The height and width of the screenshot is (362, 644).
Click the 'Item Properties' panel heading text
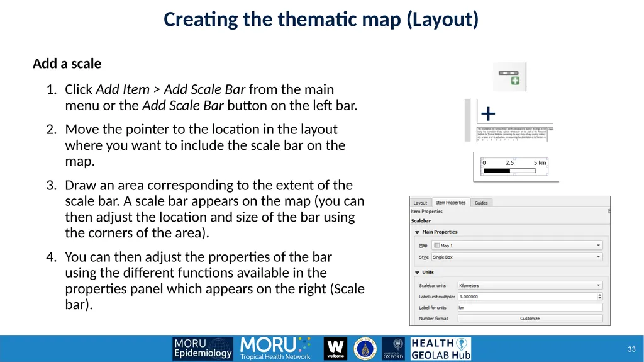click(x=427, y=212)
